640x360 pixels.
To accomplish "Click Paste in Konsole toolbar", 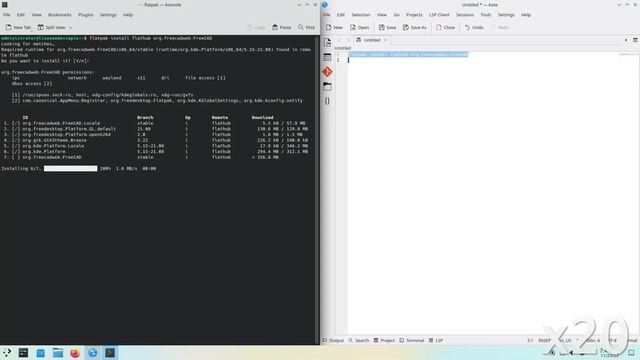I will pyautogui.click(x=282, y=27).
